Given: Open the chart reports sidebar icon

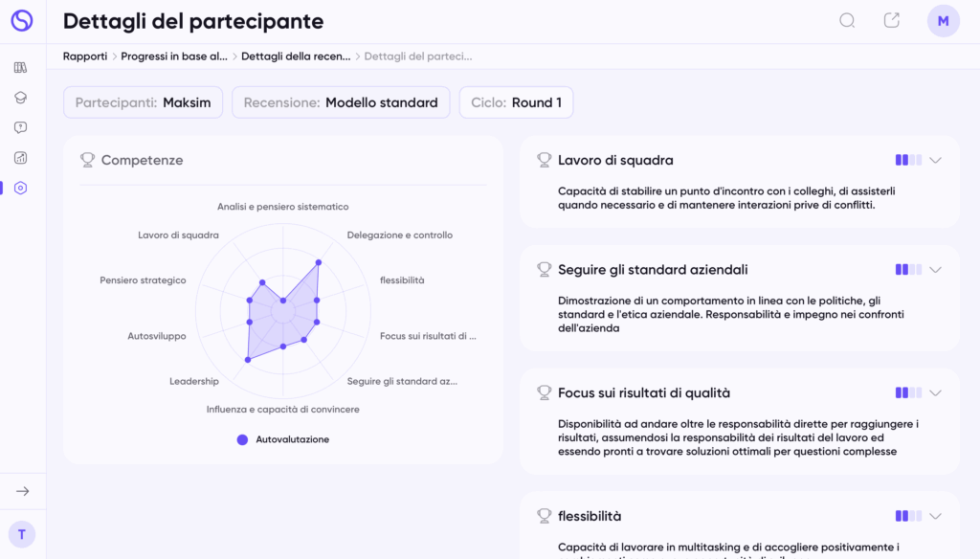Looking at the screenshot, I should (21, 158).
